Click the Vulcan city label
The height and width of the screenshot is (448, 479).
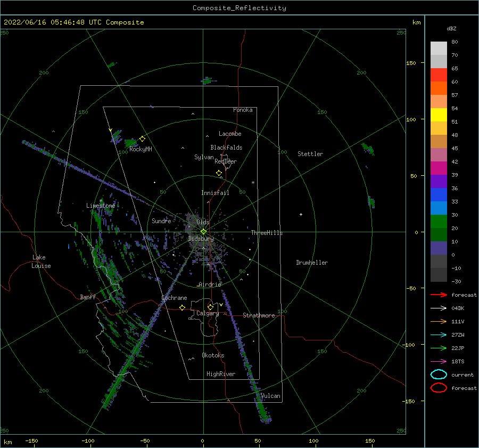tap(270, 396)
